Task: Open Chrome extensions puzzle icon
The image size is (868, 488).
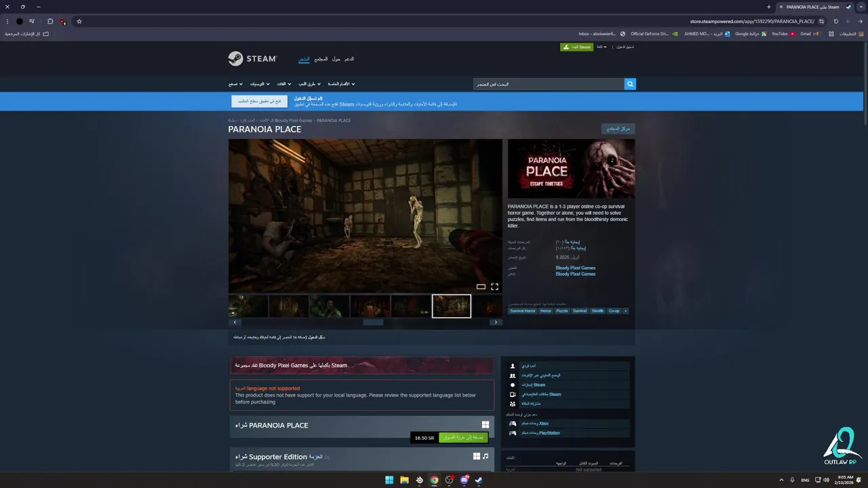Action: tap(50, 21)
